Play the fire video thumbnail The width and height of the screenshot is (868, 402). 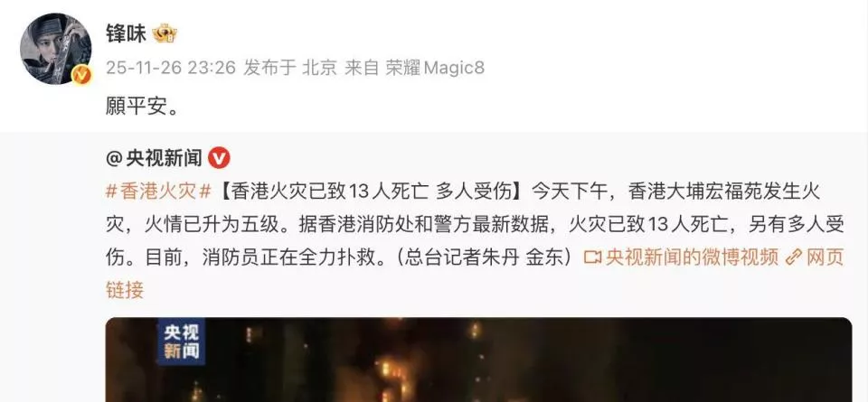coord(478,360)
